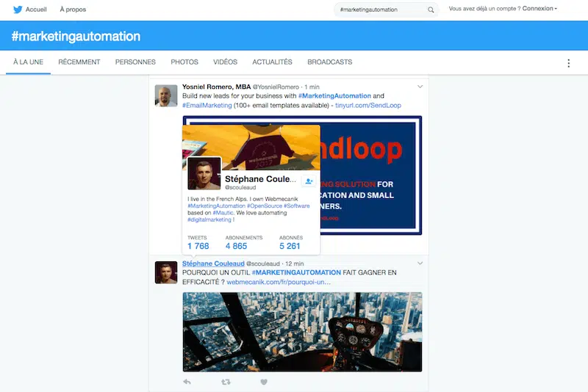This screenshot has width=588, height=392.
Task: Expand options chevron on Yosniel Romero's tweet
Action: tap(420, 87)
